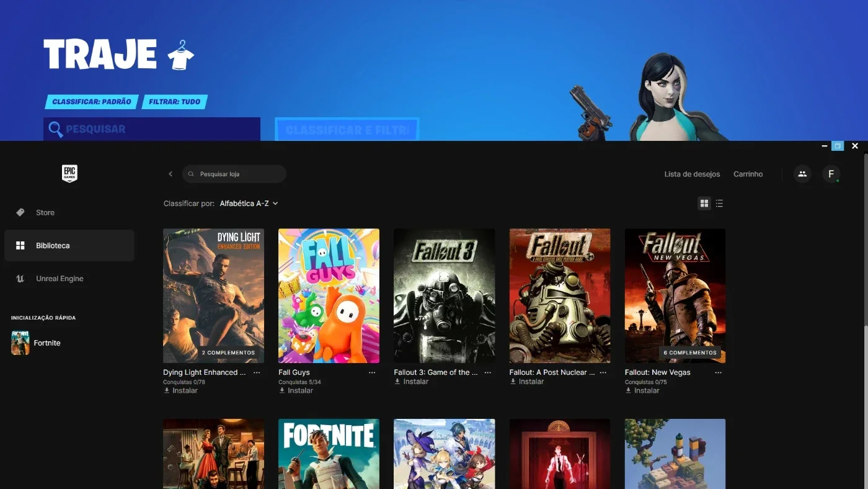Viewport: 868px width, 489px height.
Task: Click Conquistas 0/75 under New Vegas
Action: [x=646, y=382]
